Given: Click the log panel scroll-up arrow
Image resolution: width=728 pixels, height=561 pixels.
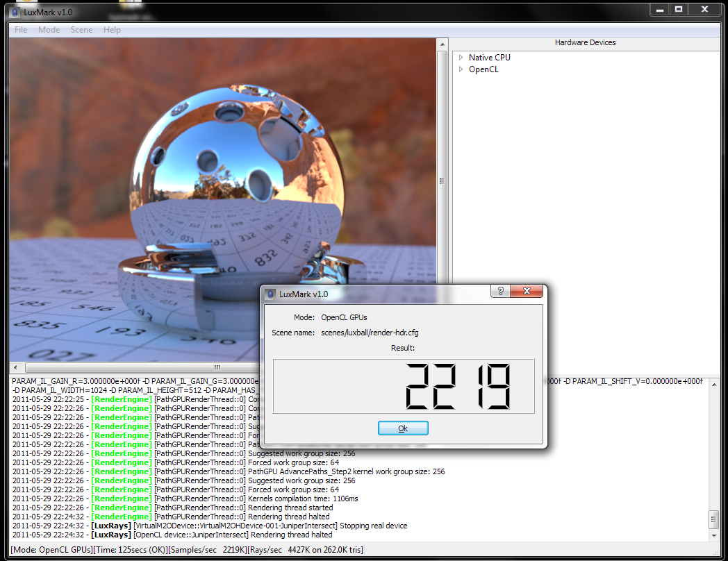Looking at the screenshot, I should coord(714,384).
